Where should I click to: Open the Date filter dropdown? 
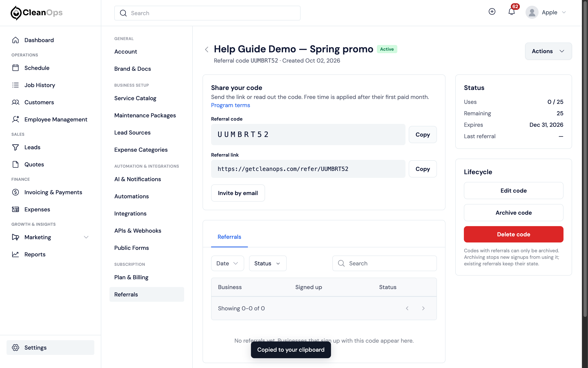227,263
